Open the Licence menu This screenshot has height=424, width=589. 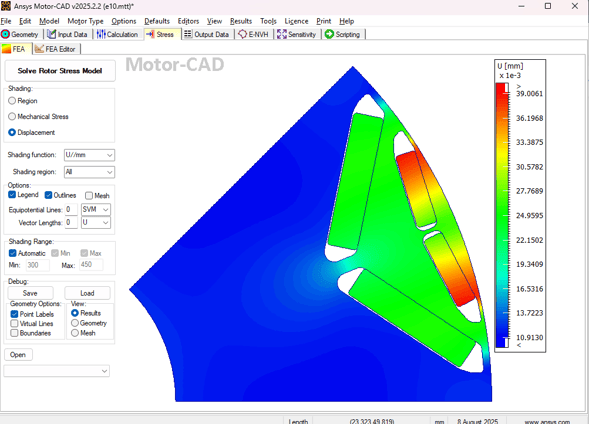tap(296, 21)
